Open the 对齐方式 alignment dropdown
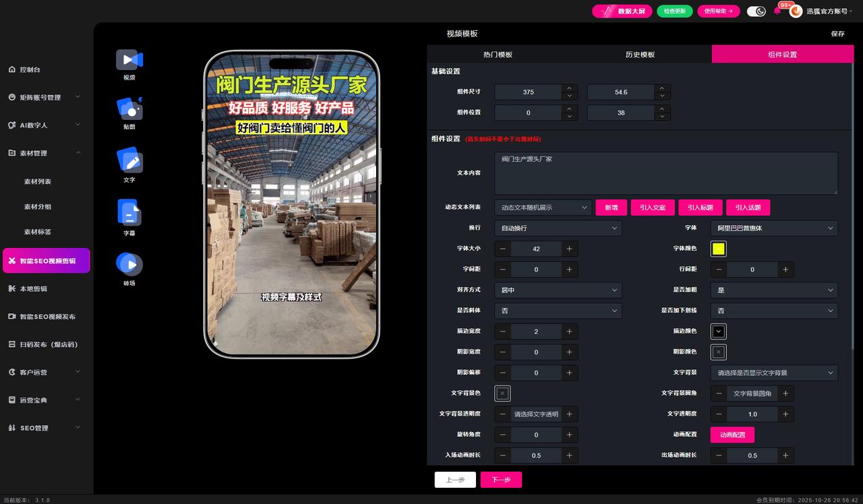This screenshot has height=504, width=863. tap(558, 290)
